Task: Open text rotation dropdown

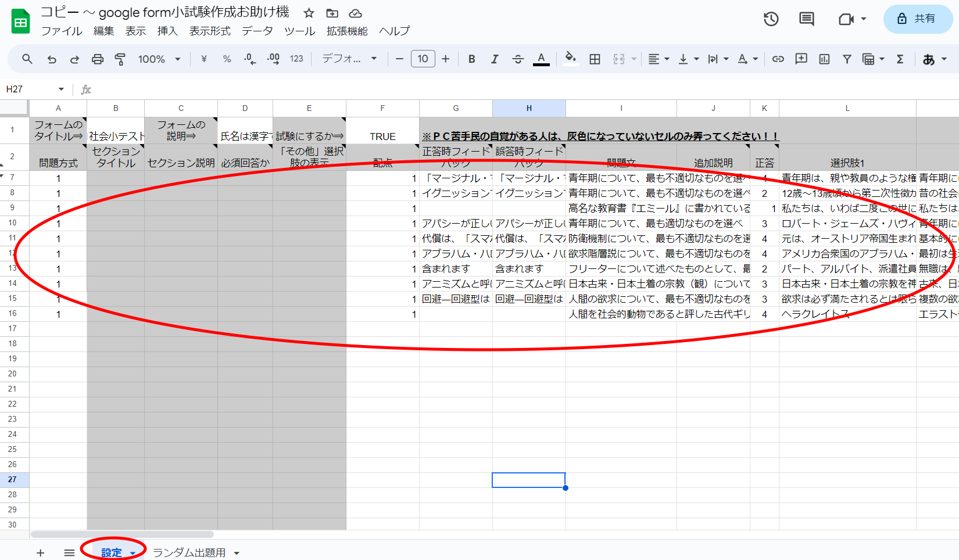Action: coord(747,59)
